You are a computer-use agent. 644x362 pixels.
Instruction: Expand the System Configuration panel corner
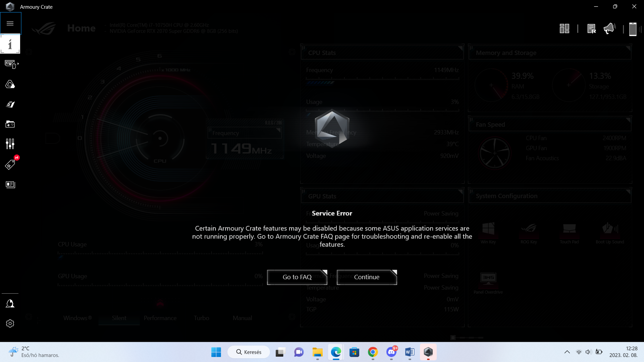[628, 192]
